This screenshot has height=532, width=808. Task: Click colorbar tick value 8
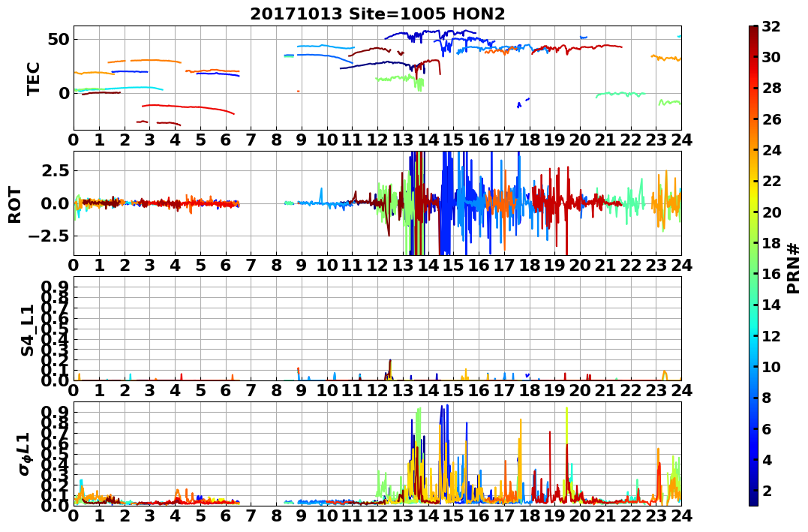click(x=766, y=398)
